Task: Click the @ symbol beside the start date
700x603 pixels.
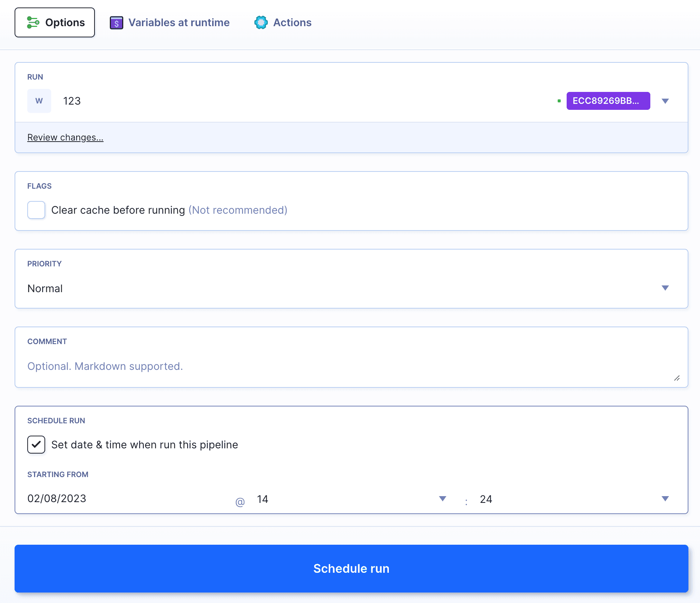Action: coord(240,502)
